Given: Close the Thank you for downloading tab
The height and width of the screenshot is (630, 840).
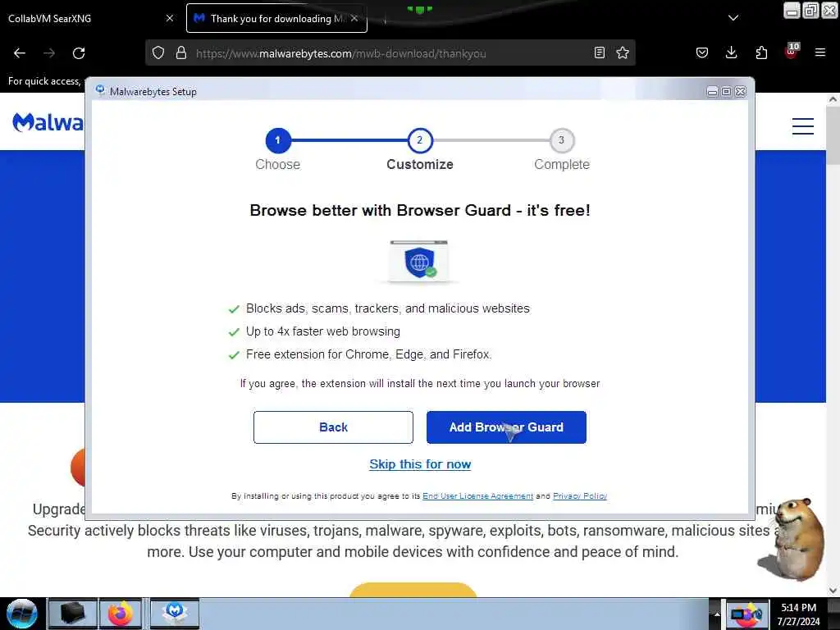Looking at the screenshot, I should pyautogui.click(x=354, y=18).
